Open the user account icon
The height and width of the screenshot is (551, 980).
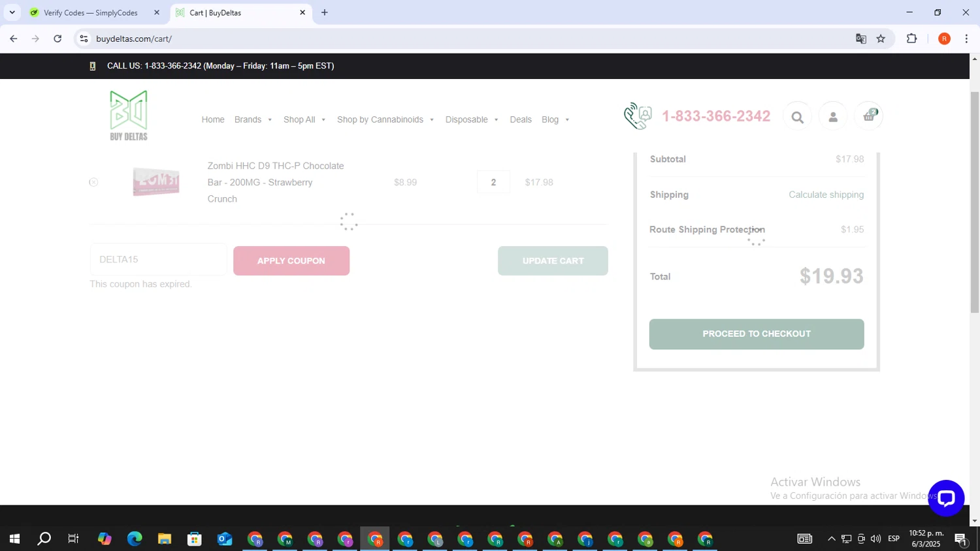click(833, 117)
